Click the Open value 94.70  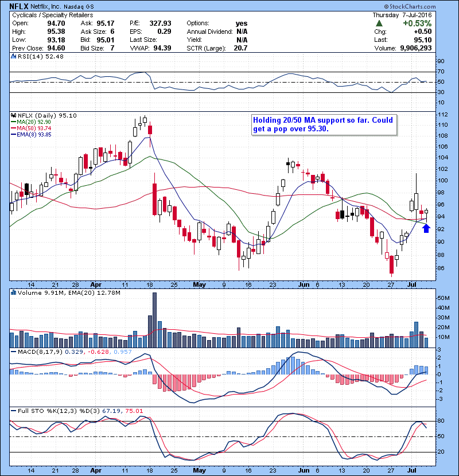click(x=56, y=24)
